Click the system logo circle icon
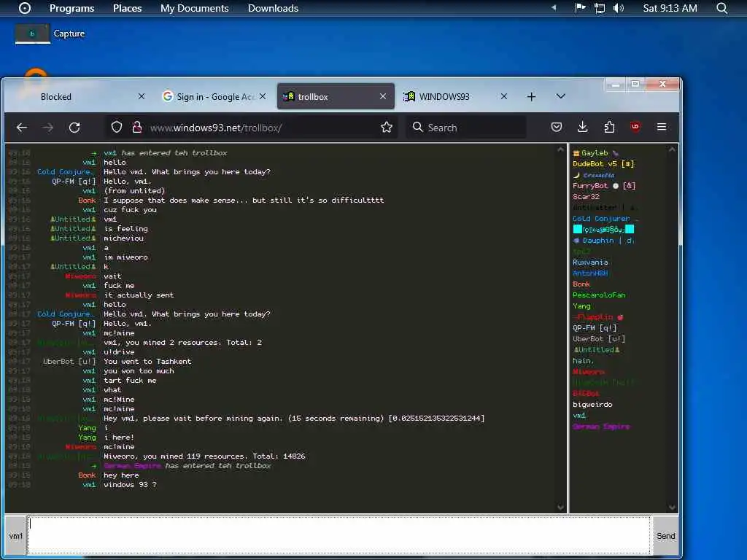 pyautogui.click(x=25, y=8)
